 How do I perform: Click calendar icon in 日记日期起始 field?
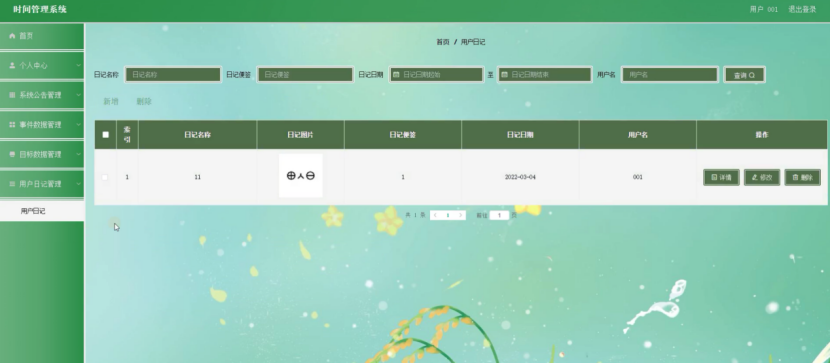(396, 75)
